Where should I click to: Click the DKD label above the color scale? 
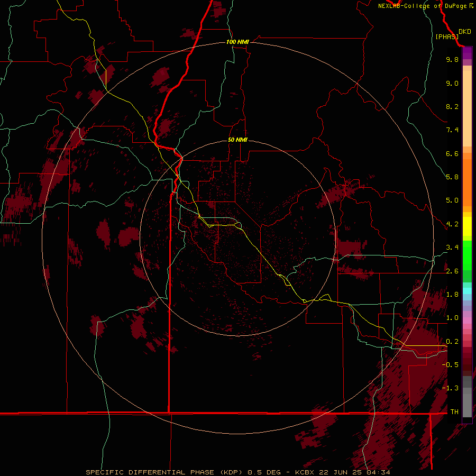pyautogui.click(x=464, y=32)
